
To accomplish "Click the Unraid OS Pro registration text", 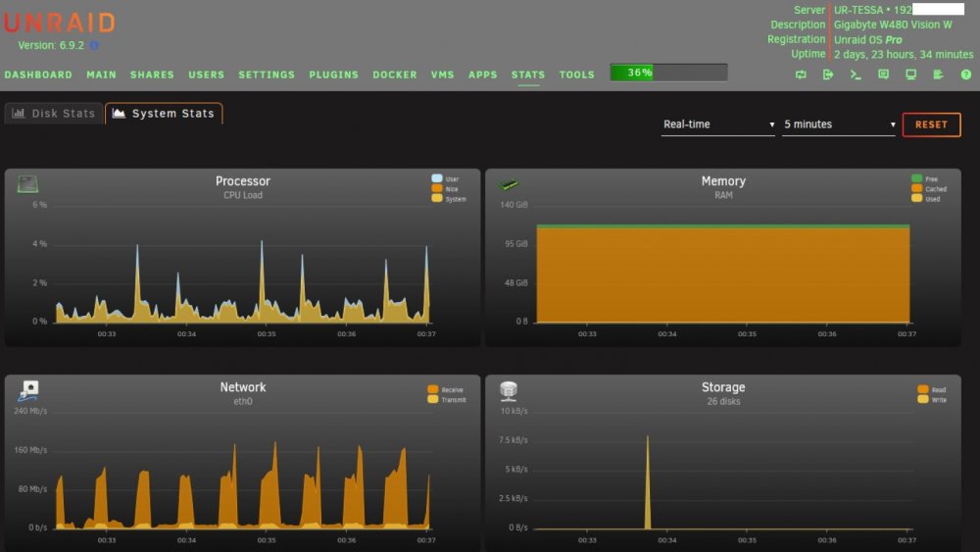I will click(867, 39).
